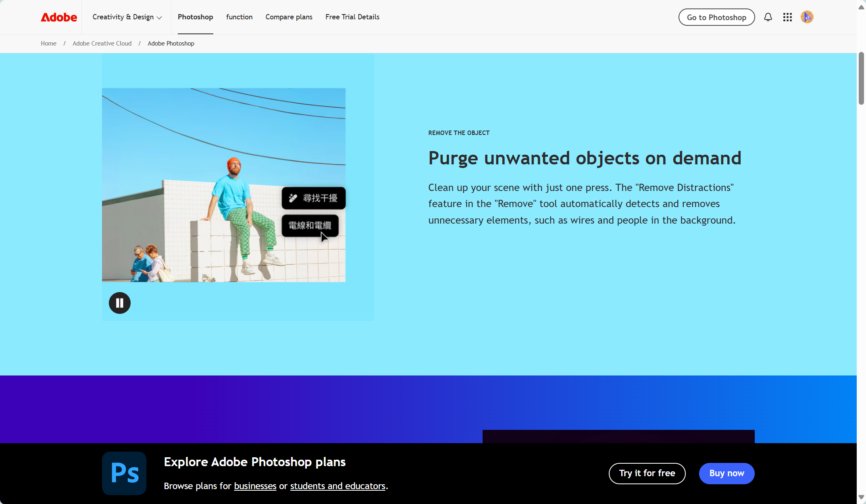The image size is (866, 504).
Task: Click the Buy now button
Action: coord(727,473)
